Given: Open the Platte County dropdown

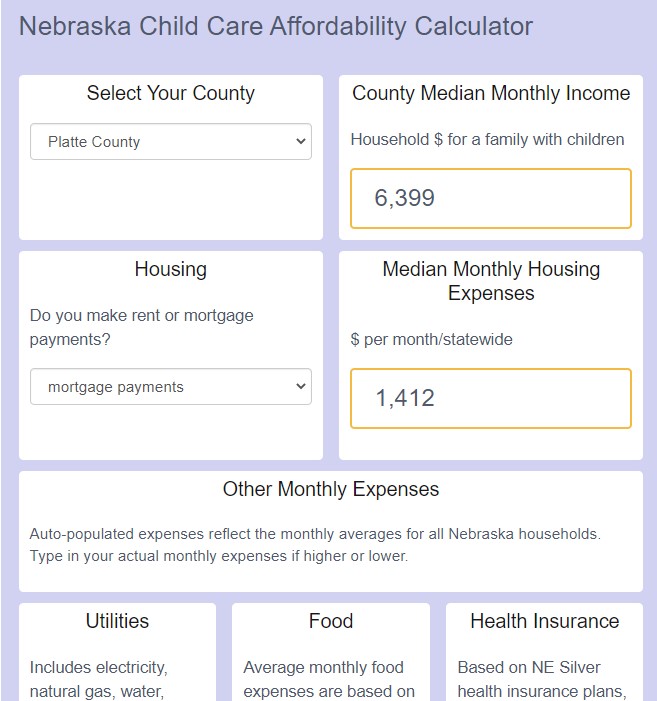Looking at the screenshot, I should pyautogui.click(x=171, y=142).
